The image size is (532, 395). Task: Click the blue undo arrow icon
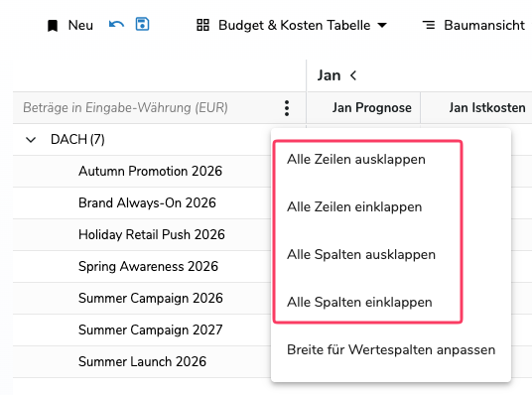(116, 25)
